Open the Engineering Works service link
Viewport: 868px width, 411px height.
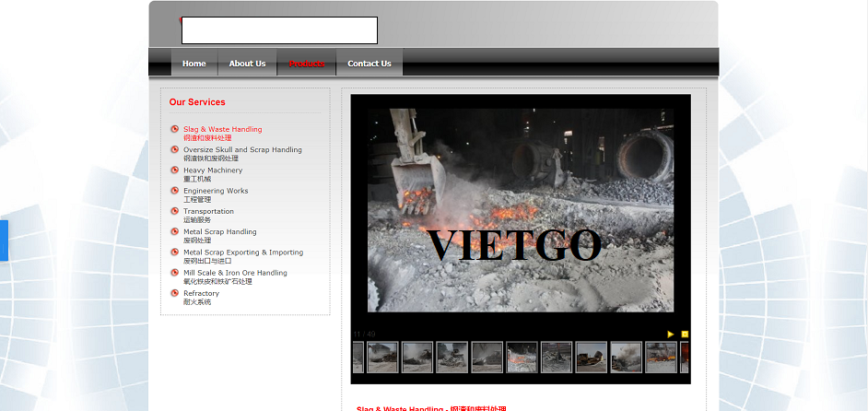click(x=216, y=195)
